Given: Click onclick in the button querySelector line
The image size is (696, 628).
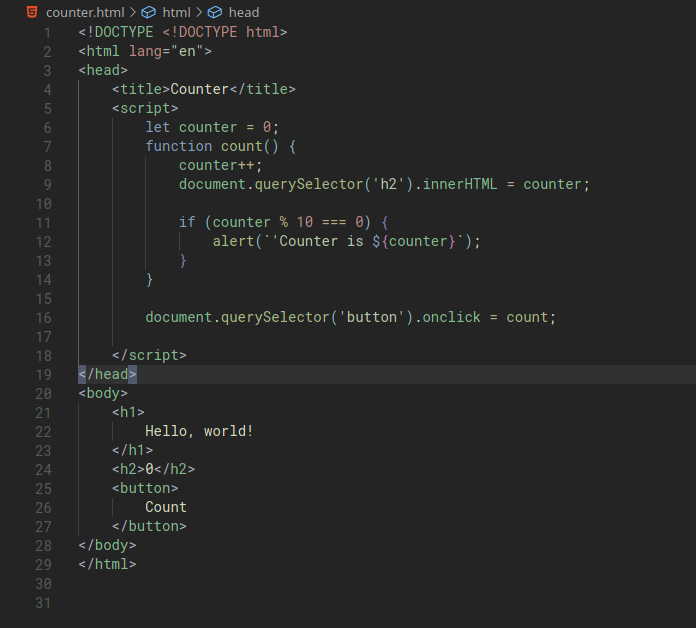Looking at the screenshot, I should (x=451, y=317).
